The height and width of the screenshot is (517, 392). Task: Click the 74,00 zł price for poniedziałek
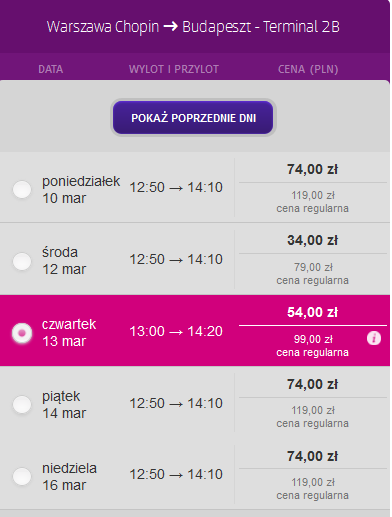pyautogui.click(x=312, y=169)
